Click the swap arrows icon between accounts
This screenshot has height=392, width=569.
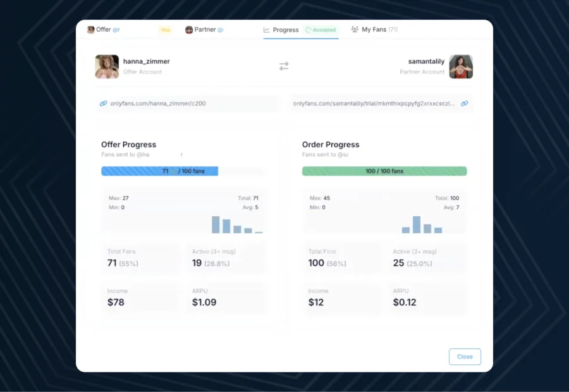point(284,66)
